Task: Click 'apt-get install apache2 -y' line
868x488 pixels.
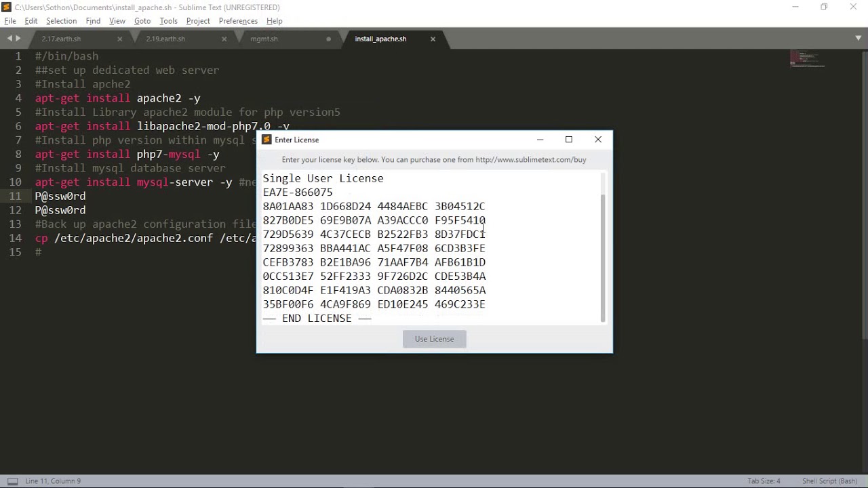Action: tap(117, 98)
